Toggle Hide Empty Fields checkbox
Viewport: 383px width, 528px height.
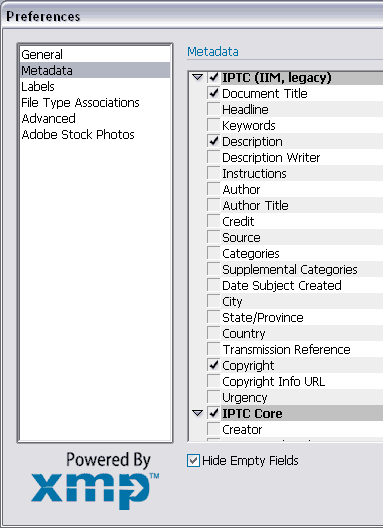pyautogui.click(x=193, y=461)
